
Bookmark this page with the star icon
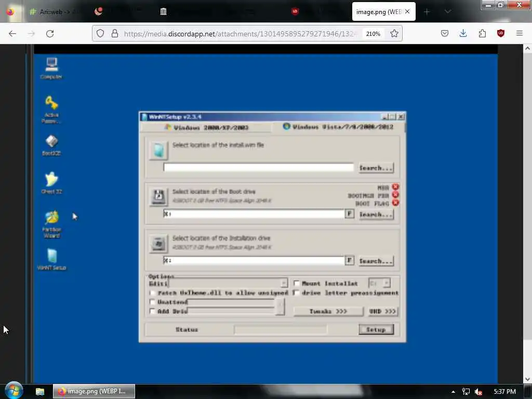394,33
